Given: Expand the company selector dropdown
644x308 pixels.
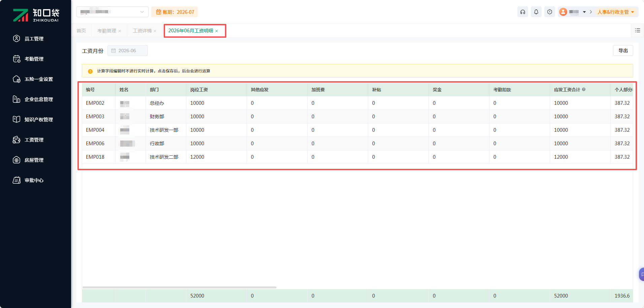Looking at the screenshot, I should click(112, 12).
